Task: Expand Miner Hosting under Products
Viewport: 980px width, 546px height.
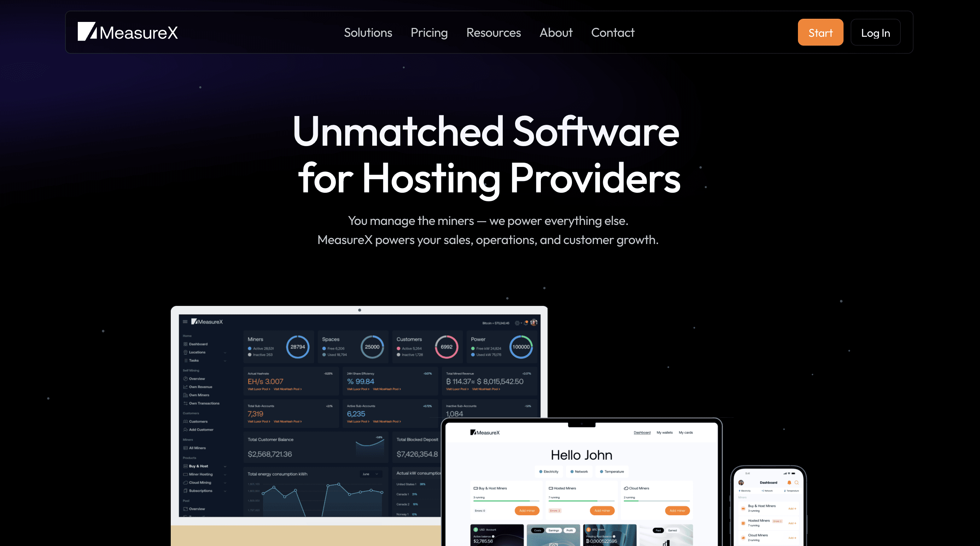Action: coord(201,475)
